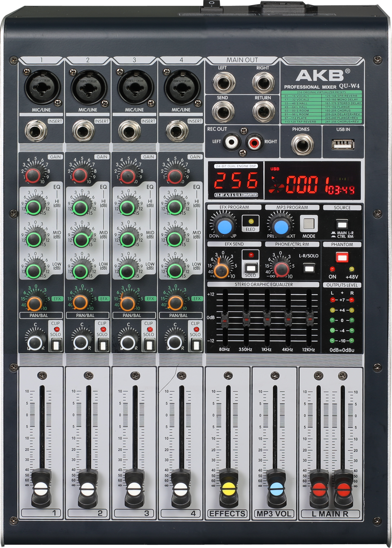The width and height of the screenshot is (392, 548).
Task: Toggle the SOURCE selector switch
Action: pyautogui.click(x=342, y=225)
